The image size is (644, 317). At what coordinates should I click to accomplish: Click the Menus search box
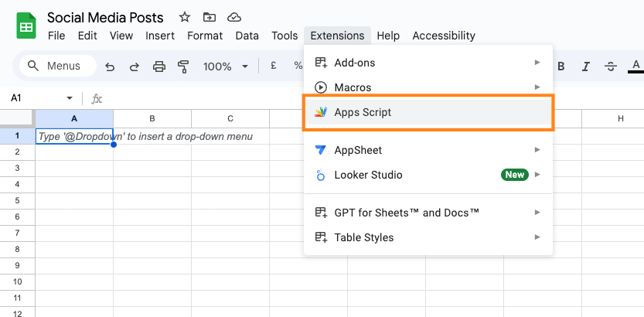click(x=58, y=66)
